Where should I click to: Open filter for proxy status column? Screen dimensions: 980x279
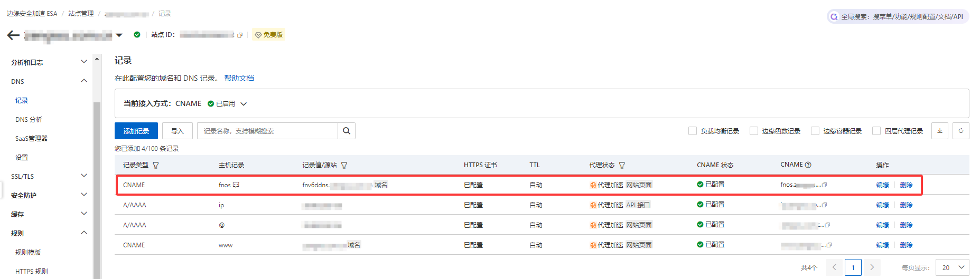click(x=622, y=165)
